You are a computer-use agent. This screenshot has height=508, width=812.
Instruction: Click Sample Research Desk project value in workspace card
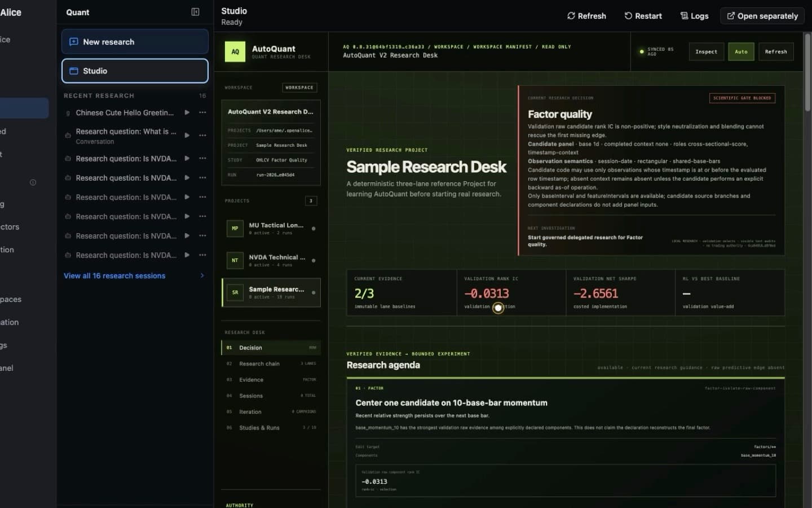click(281, 146)
